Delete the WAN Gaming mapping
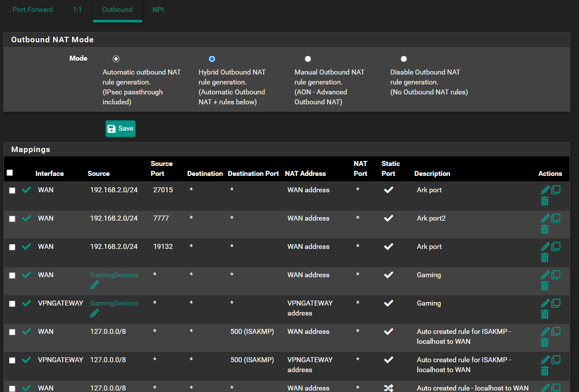 pos(545,286)
